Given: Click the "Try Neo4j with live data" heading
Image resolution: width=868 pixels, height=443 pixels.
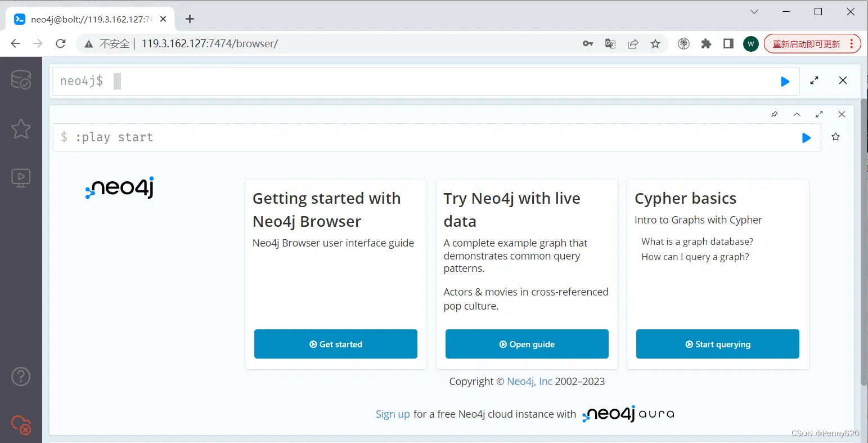Looking at the screenshot, I should [512, 210].
